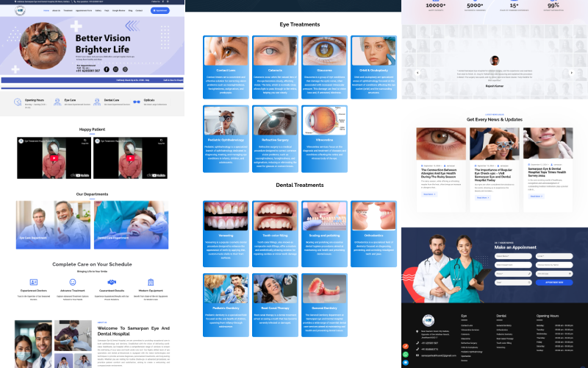Open Read More on the allergies article
Viewport: 588px width, 368px height.
point(429,194)
